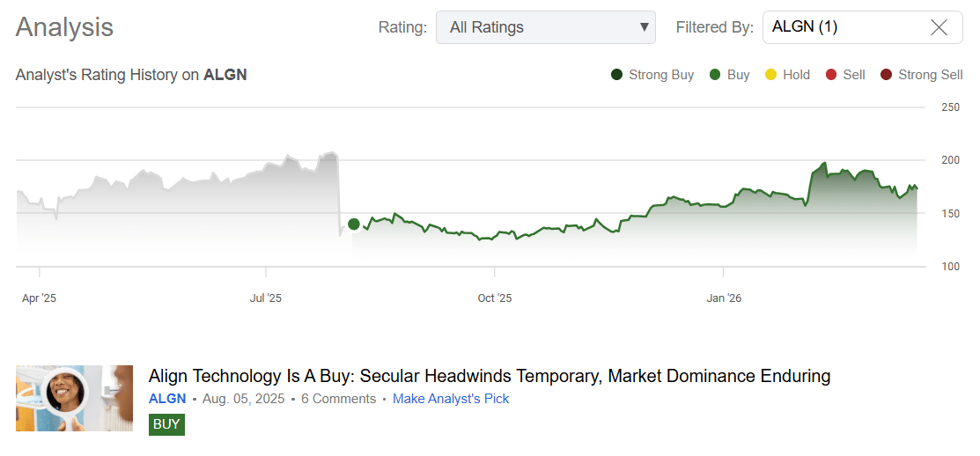Clear the ALGN filter with X icon
Viewport: 980px width, 456px height.
[939, 27]
